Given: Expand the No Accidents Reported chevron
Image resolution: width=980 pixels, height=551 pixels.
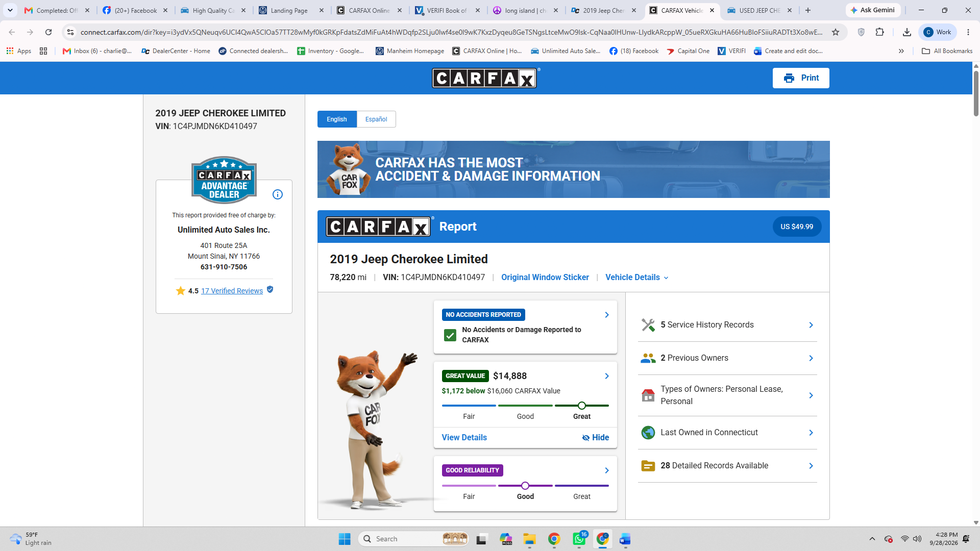Looking at the screenshot, I should [x=607, y=315].
